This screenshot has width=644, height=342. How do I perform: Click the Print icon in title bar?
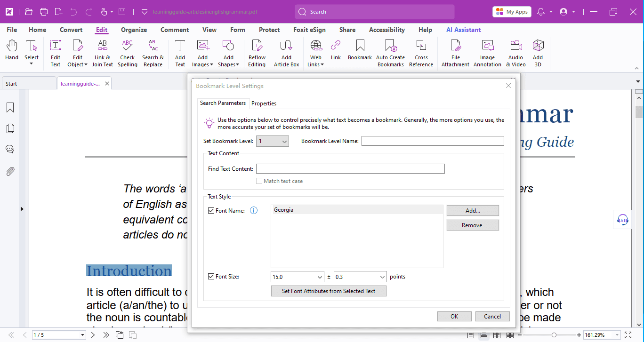point(44,12)
